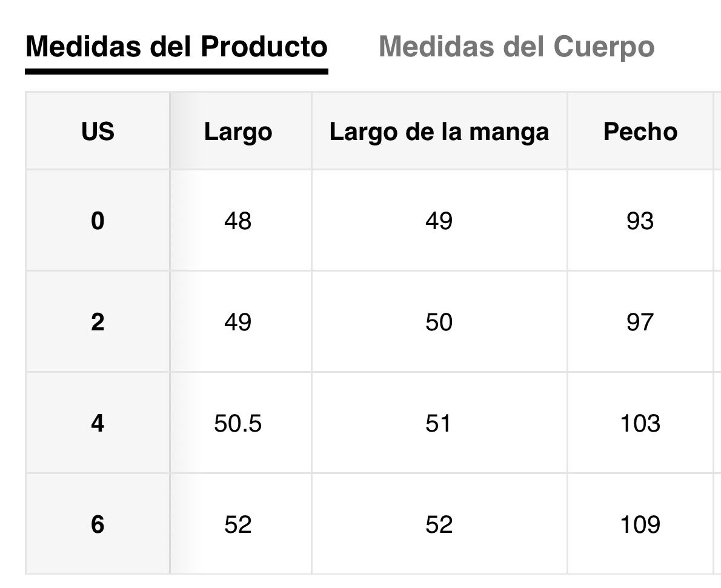Screen dimensions: 721x588
Task: Click the Largo value 48 for size 0
Action: pyautogui.click(x=238, y=221)
